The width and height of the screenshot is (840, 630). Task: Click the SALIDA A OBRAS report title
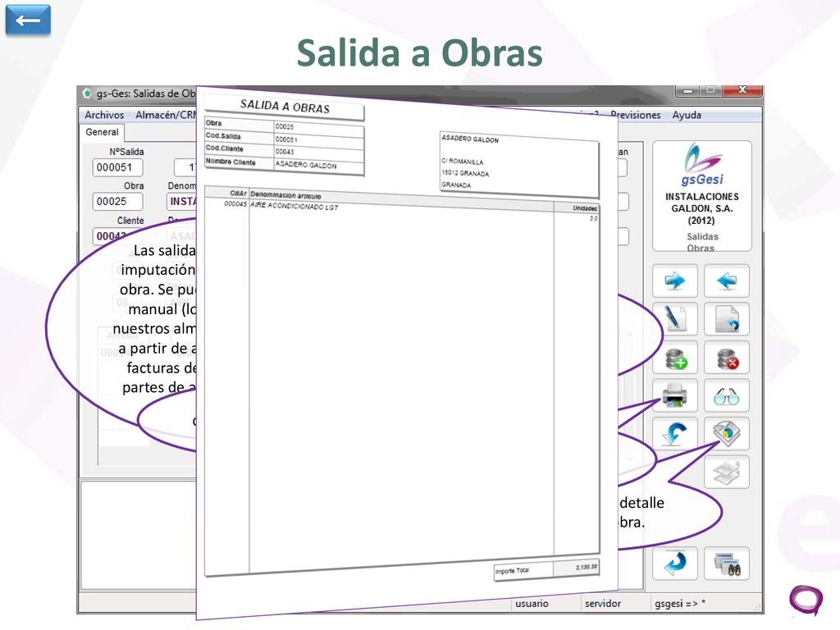[x=285, y=106]
